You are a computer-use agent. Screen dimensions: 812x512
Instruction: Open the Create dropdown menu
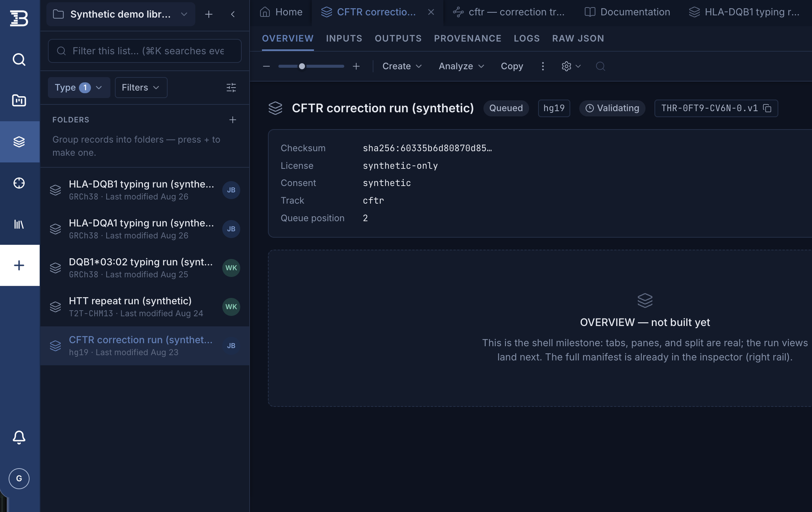pyautogui.click(x=402, y=66)
